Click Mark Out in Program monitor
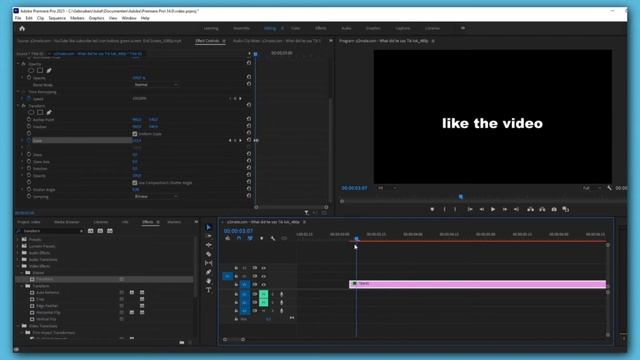The width and height of the screenshot is (640, 360). [455, 209]
